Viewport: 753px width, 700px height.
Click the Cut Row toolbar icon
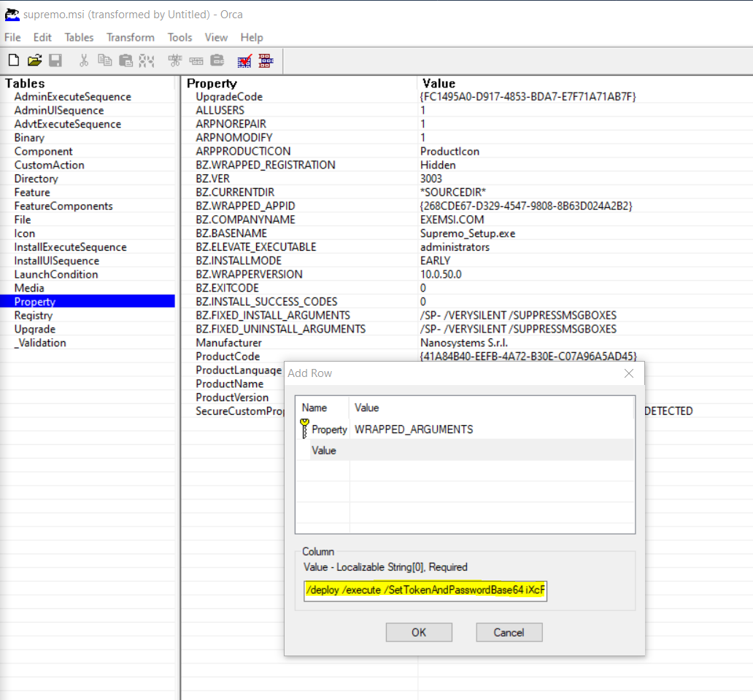[175, 60]
